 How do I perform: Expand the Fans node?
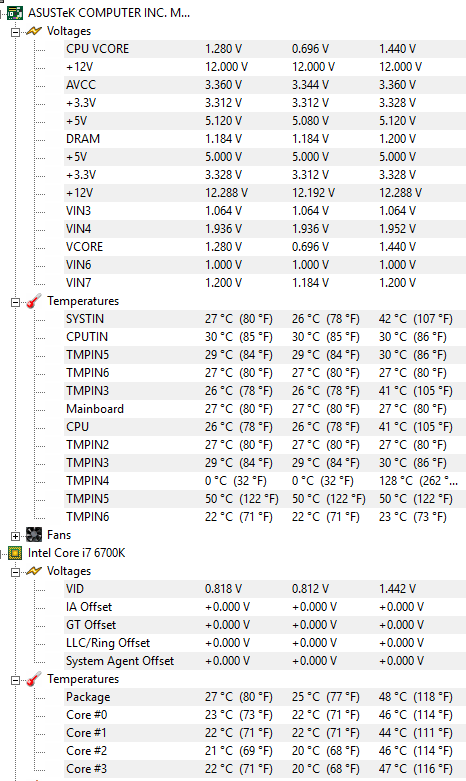click(x=15, y=536)
